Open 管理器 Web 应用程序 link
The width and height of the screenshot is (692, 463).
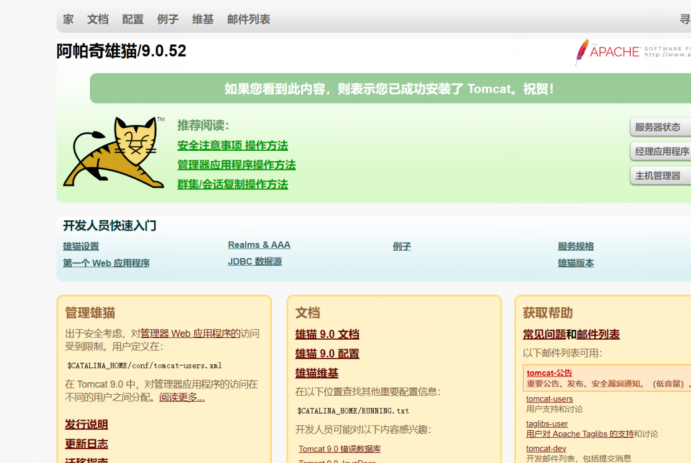click(x=190, y=333)
